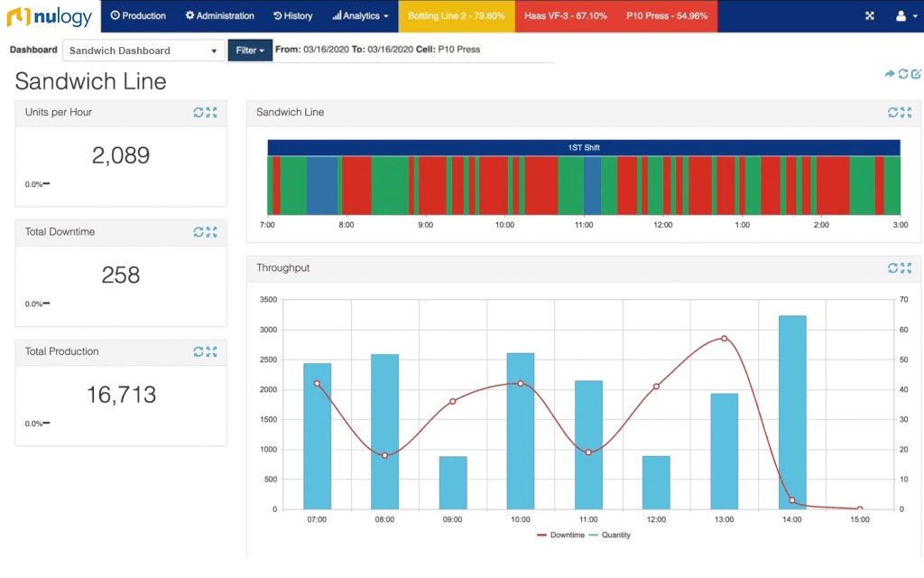Click the 13:00 downtime data point
This screenshot has width=924, height=578.
pos(725,339)
